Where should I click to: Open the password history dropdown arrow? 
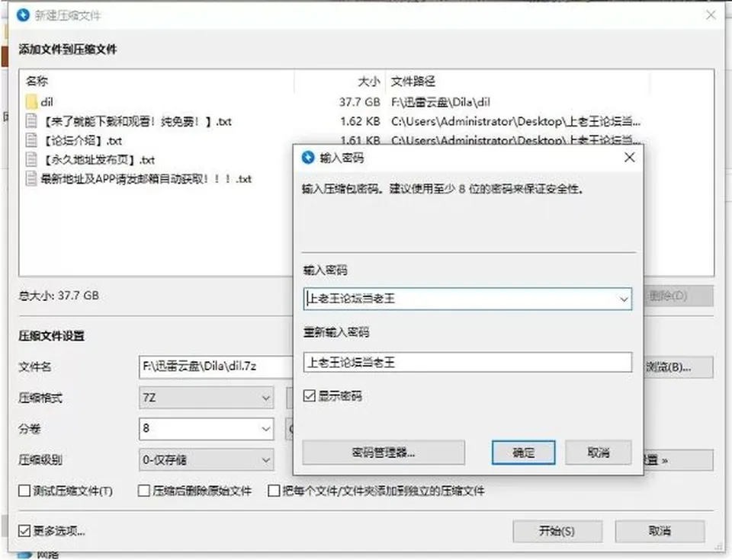pyautogui.click(x=624, y=299)
